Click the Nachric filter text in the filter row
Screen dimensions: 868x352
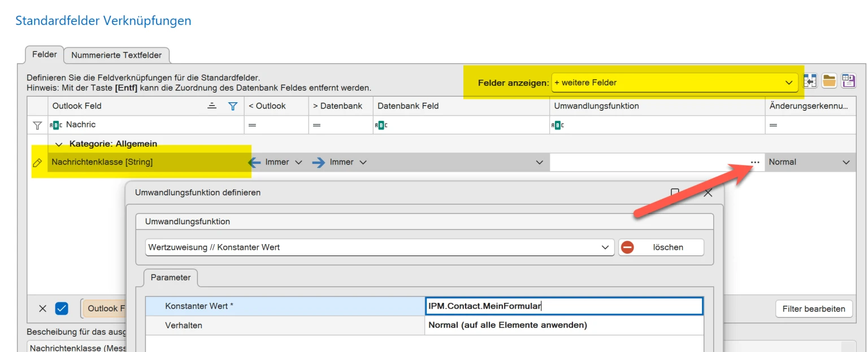(81, 124)
